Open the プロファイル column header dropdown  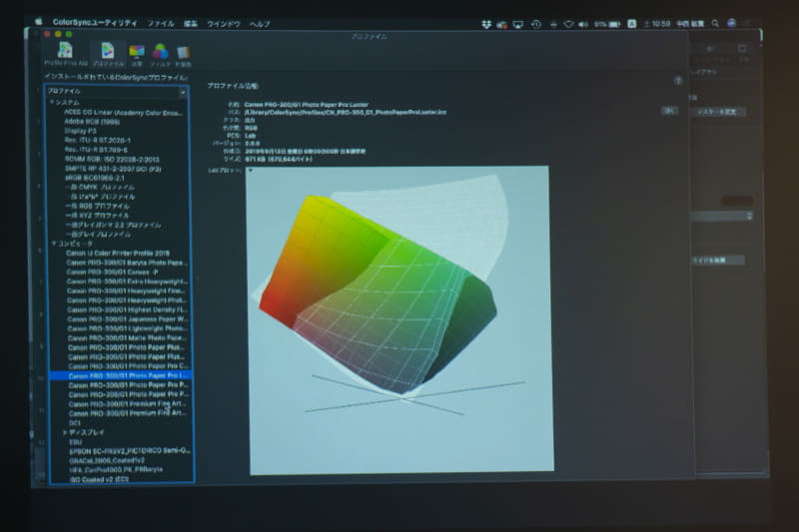coord(183,92)
